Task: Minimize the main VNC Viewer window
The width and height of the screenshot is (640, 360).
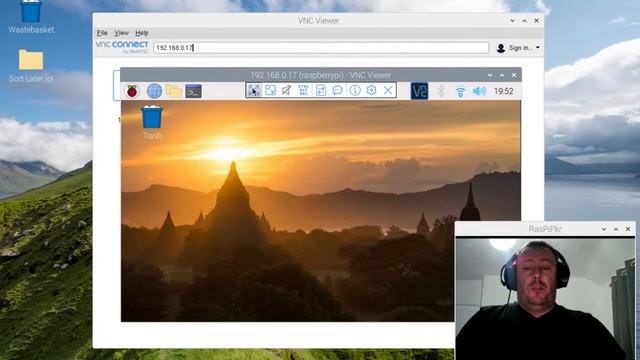Action: coord(512,20)
